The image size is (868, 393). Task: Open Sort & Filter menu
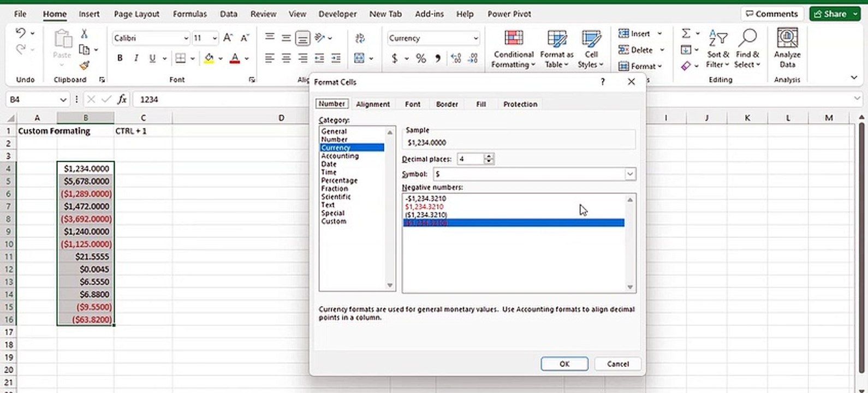click(718, 49)
